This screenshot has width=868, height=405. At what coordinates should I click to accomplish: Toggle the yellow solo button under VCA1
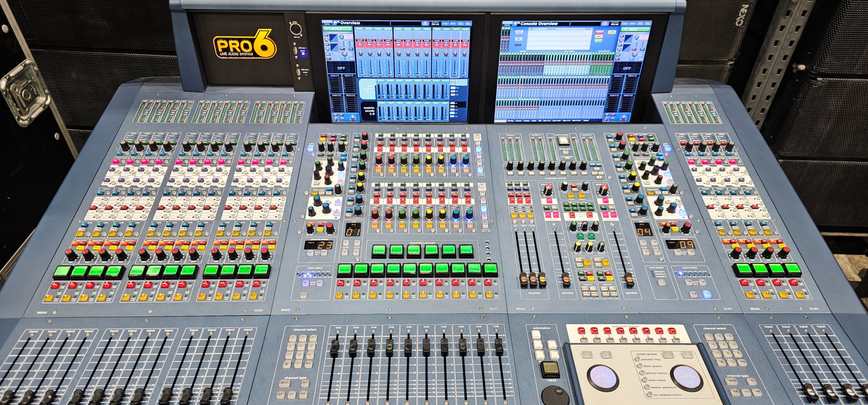(x=339, y=295)
